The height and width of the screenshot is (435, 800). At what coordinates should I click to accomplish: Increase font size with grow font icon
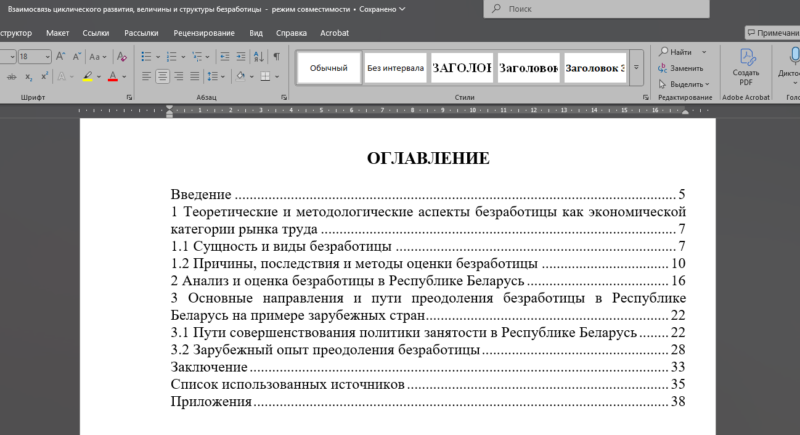pyautogui.click(x=60, y=56)
